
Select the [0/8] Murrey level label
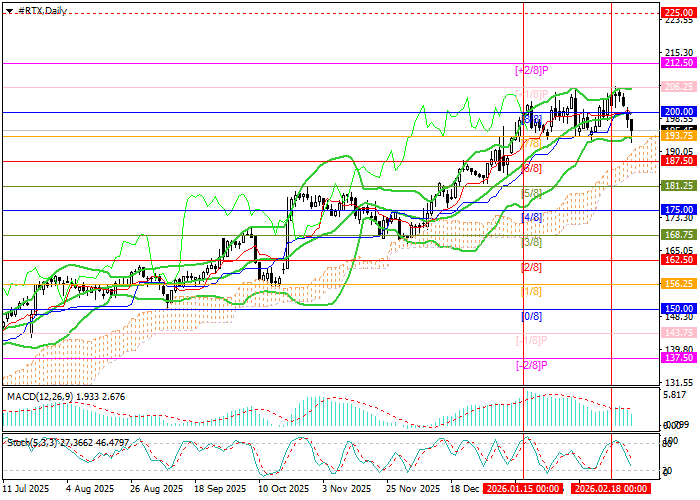click(532, 315)
